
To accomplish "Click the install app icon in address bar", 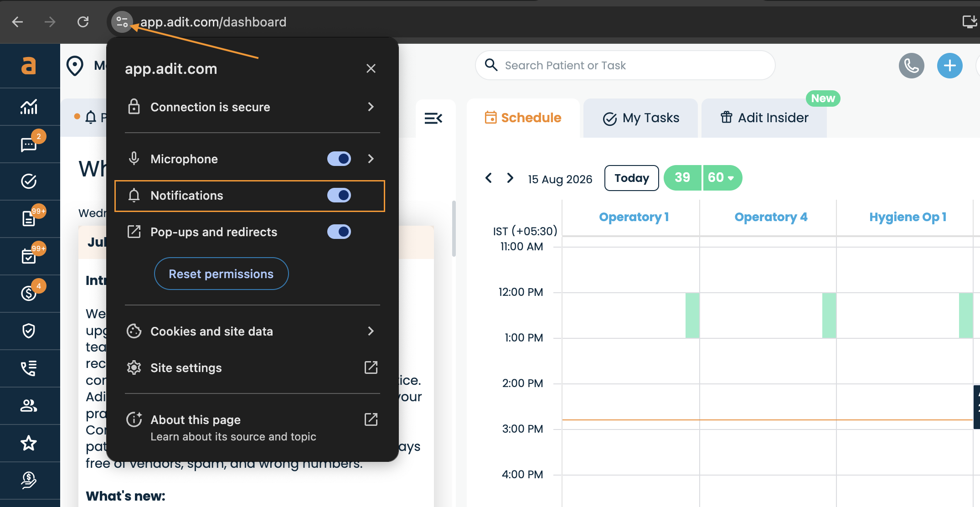I will tap(970, 21).
